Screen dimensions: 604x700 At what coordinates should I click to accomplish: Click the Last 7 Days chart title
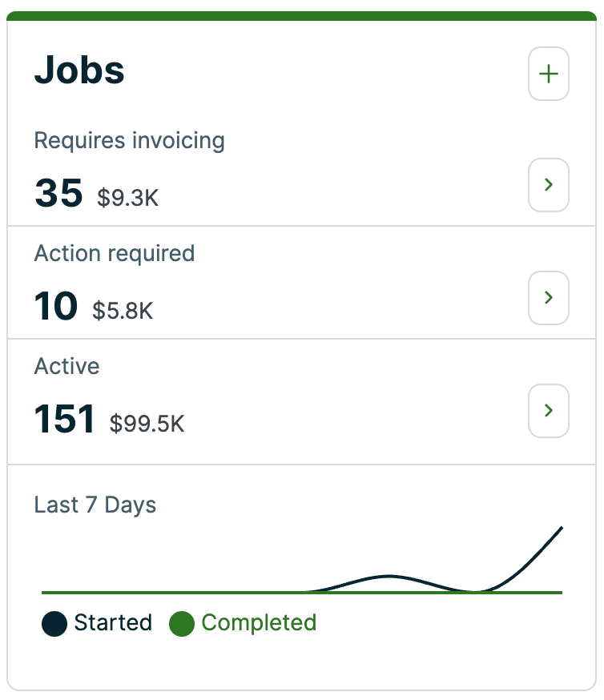pos(95,505)
